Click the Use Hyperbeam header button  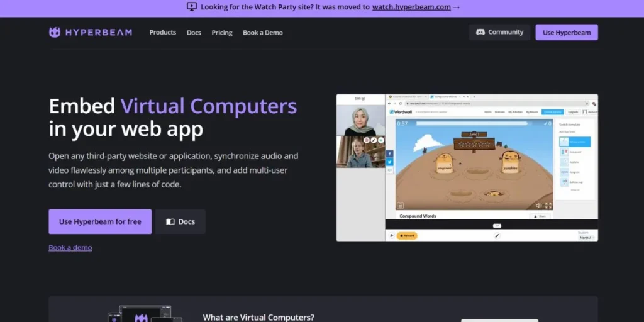coord(567,33)
